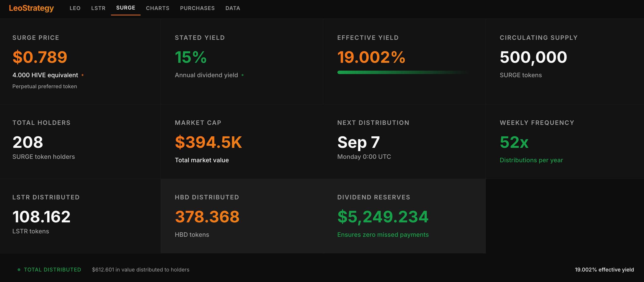Click the 378.368 HBD distributed value
644x282 pixels.
click(207, 217)
